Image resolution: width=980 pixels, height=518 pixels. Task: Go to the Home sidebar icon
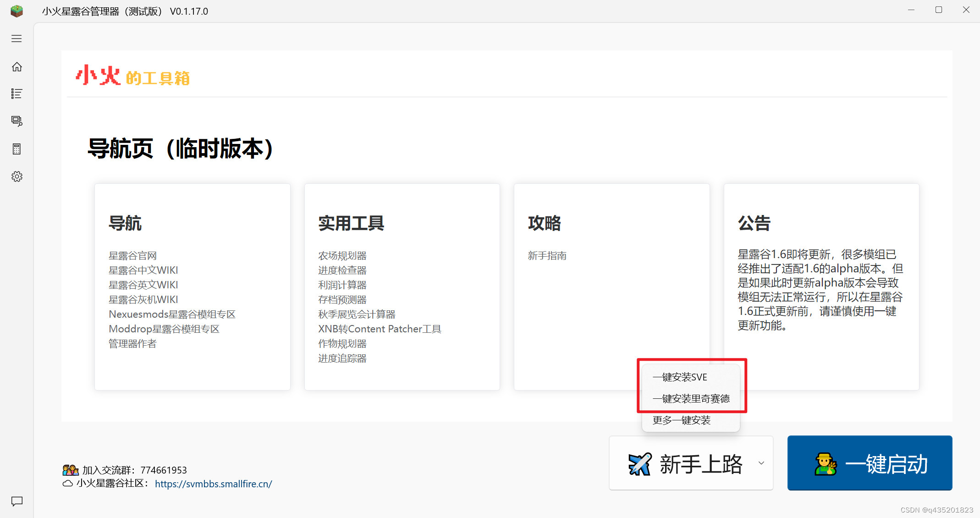[x=17, y=67]
